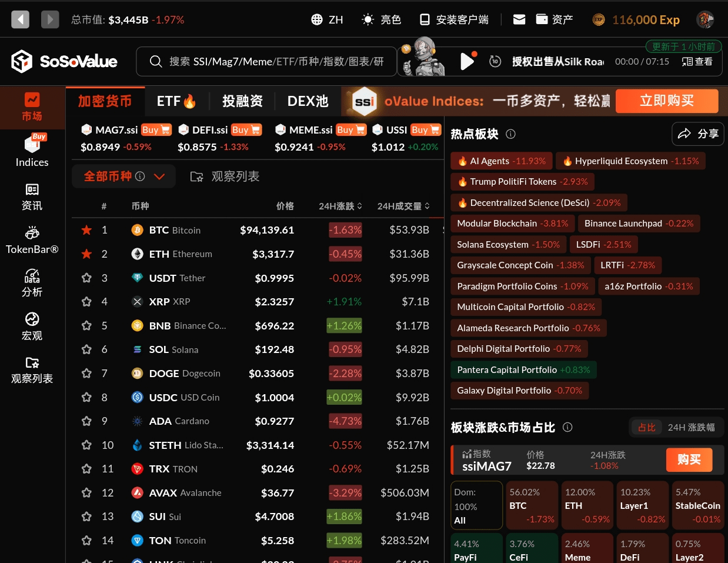Viewport: 728px width, 563px height.
Task: Click Buy button for DEFI.ssi
Action: pyautogui.click(x=246, y=130)
